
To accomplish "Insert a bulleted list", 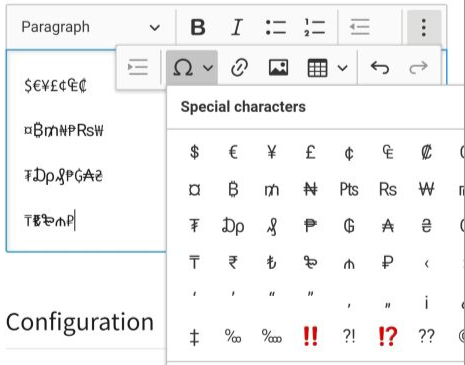I will [276, 27].
